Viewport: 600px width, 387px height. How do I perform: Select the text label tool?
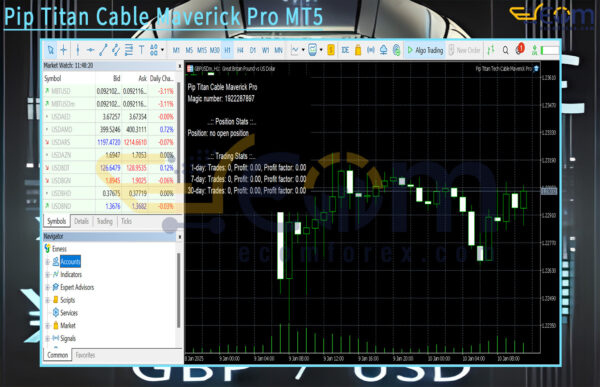coord(141,50)
